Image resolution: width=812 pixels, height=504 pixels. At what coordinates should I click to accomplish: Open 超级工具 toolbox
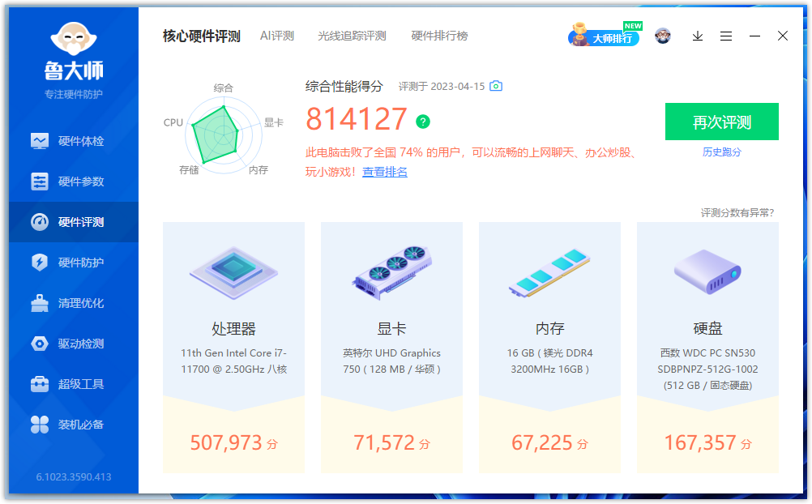[x=74, y=384]
